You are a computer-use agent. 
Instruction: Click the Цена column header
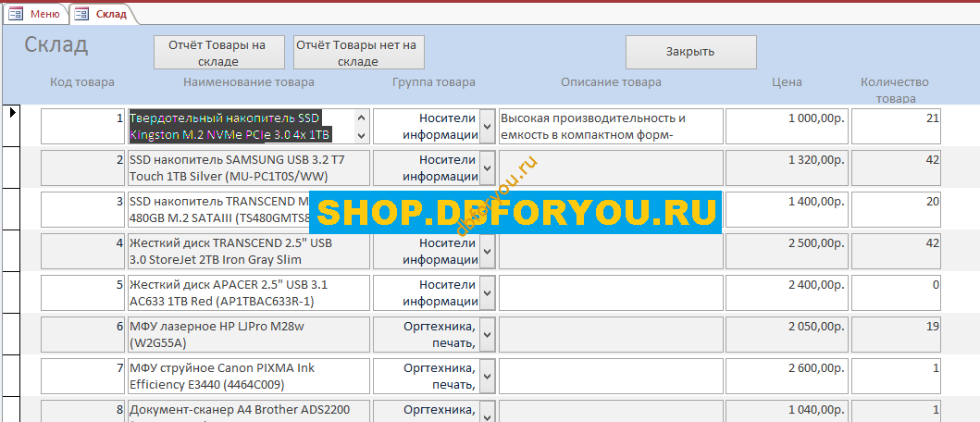tap(787, 82)
